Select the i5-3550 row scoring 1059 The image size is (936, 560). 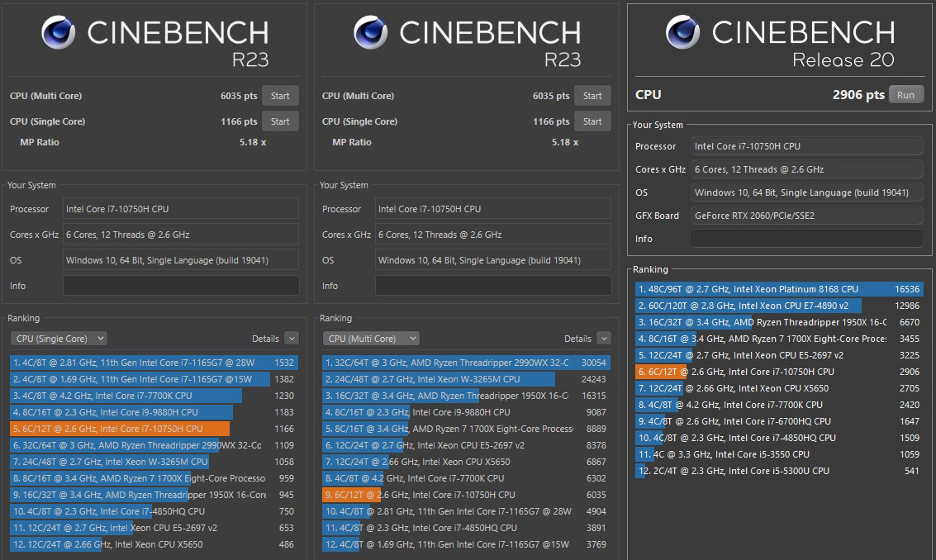[779, 454]
